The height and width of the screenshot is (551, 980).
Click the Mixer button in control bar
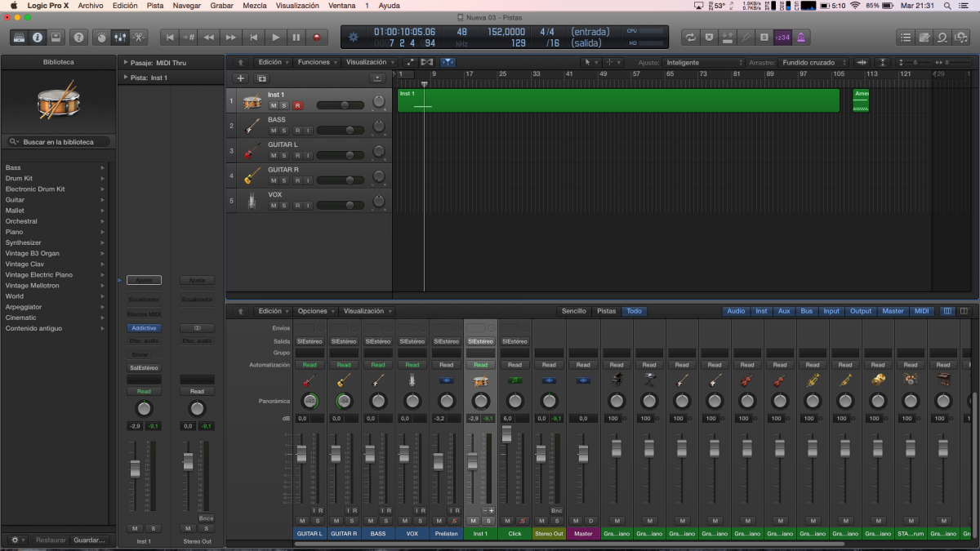tap(120, 37)
